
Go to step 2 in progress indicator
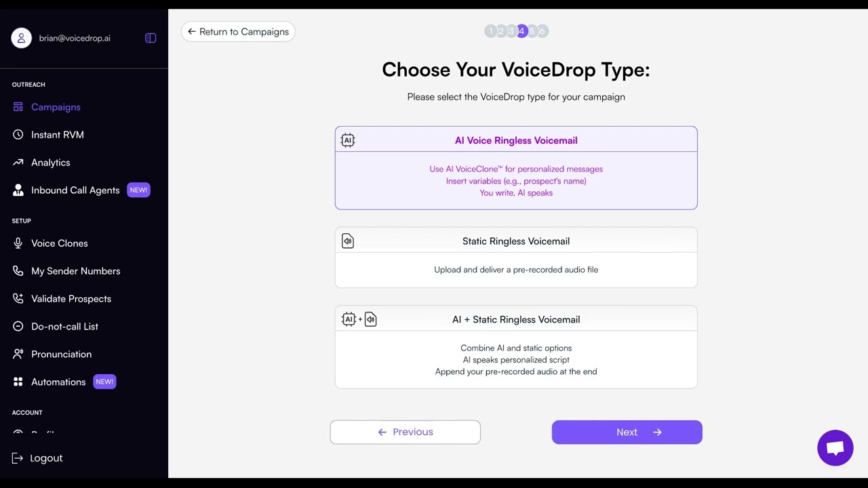(x=500, y=31)
